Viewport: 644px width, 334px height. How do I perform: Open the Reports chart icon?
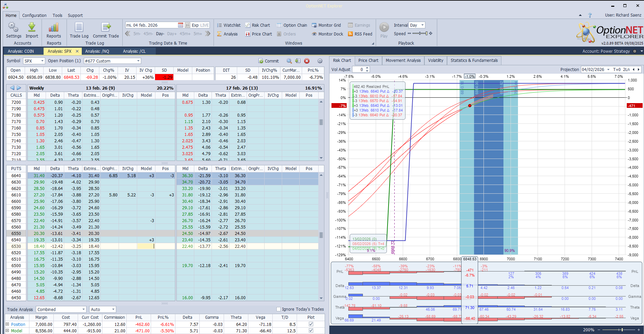click(54, 27)
